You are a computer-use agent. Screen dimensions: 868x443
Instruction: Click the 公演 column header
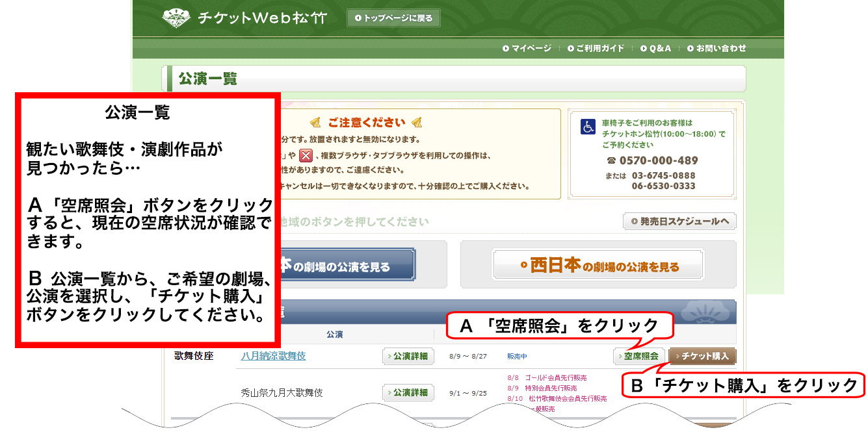click(x=334, y=334)
